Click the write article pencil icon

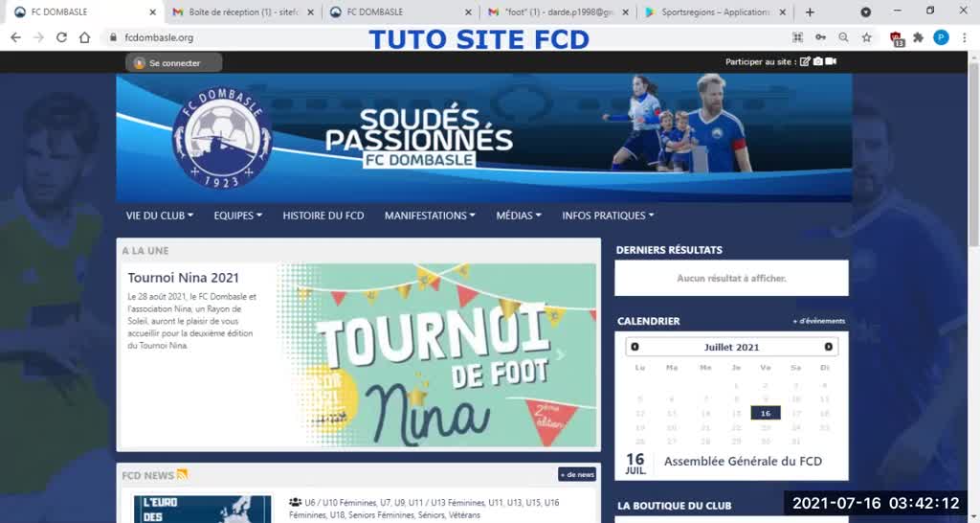point(805,62)
